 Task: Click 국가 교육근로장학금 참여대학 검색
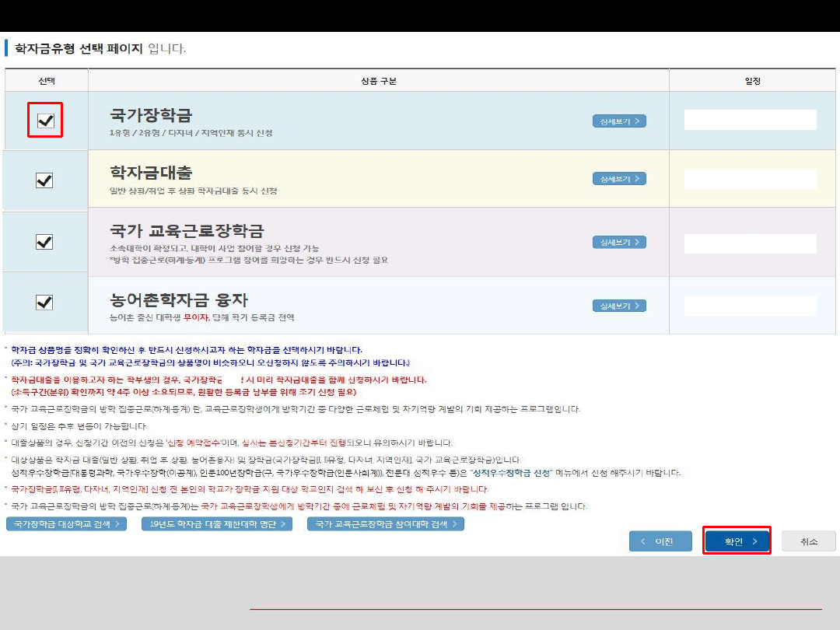[x=386, y=524]
